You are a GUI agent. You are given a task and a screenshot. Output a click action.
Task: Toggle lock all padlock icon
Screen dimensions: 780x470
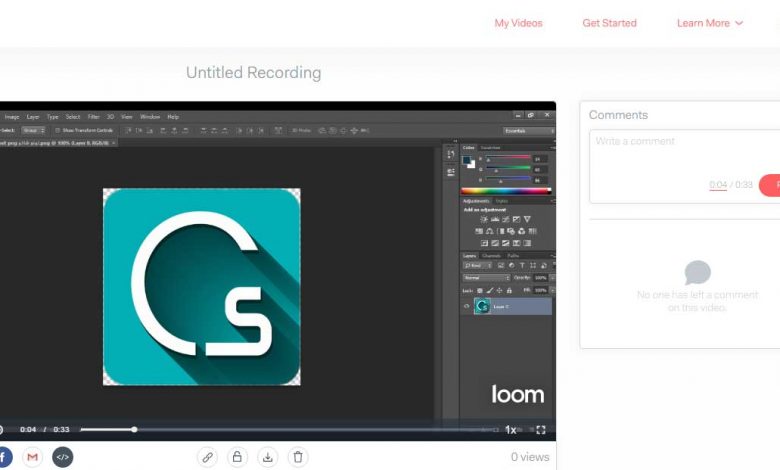(x=509, y=290)
